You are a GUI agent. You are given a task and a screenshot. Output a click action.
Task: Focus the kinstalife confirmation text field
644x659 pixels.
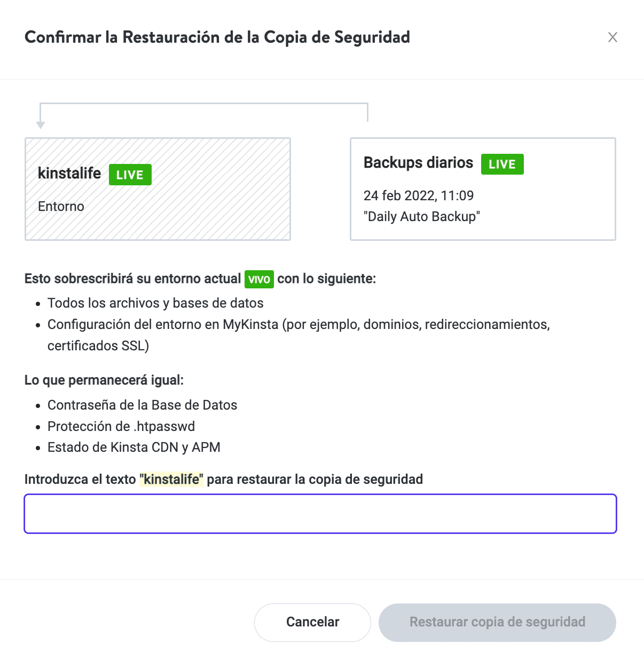coord(320,514)
